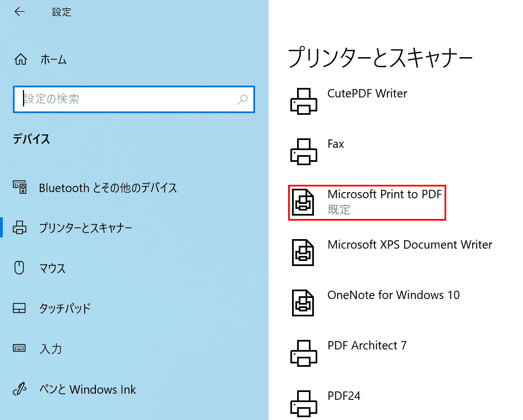Viewport: 523px width, 420px height.
Task: Click the Home house icon
Action: pyautogui.click(x=21, y=59)
